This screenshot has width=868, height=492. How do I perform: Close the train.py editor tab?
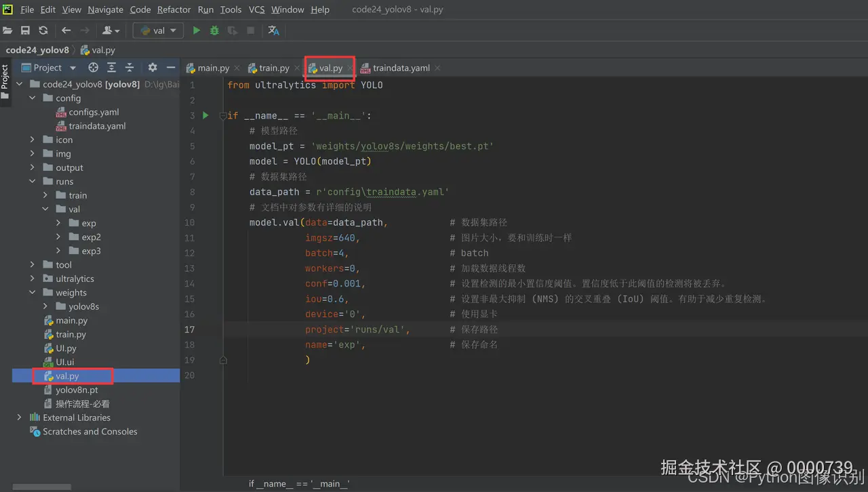coord(296,68)
